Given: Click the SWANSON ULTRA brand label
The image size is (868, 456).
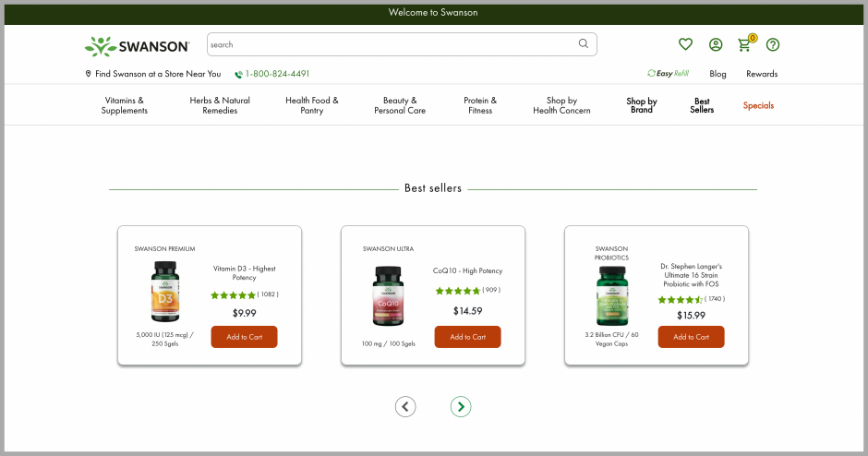Looking at the screenshot, I should coord(388,249).
